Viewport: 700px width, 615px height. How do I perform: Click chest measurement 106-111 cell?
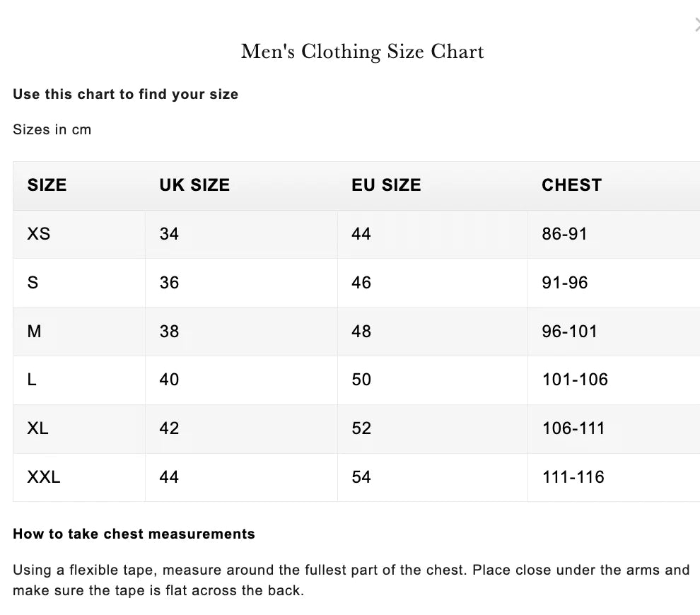point(573,428)
